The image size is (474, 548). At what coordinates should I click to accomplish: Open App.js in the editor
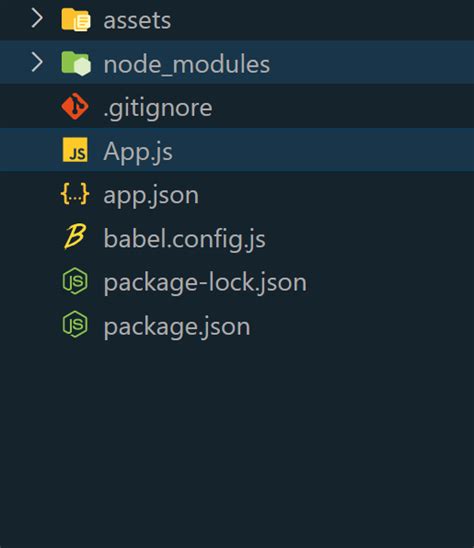[138, 152]
